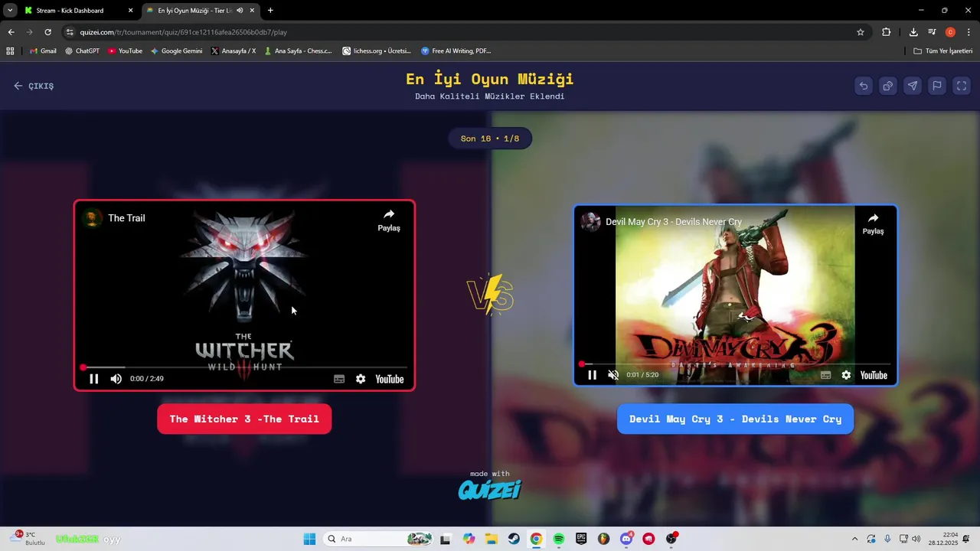980x551 pixels.
Task: Open channel avatar on The Trail video
Action: click(93, 218)
